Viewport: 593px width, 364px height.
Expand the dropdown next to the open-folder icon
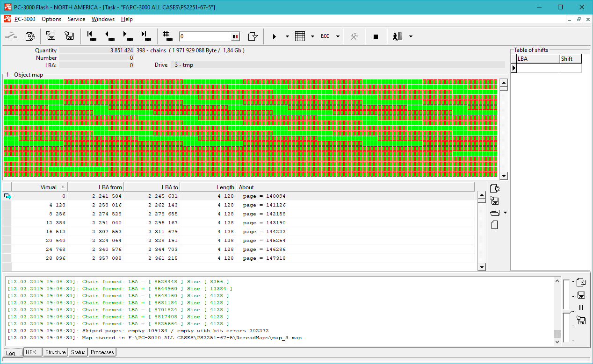click(505, 213)
